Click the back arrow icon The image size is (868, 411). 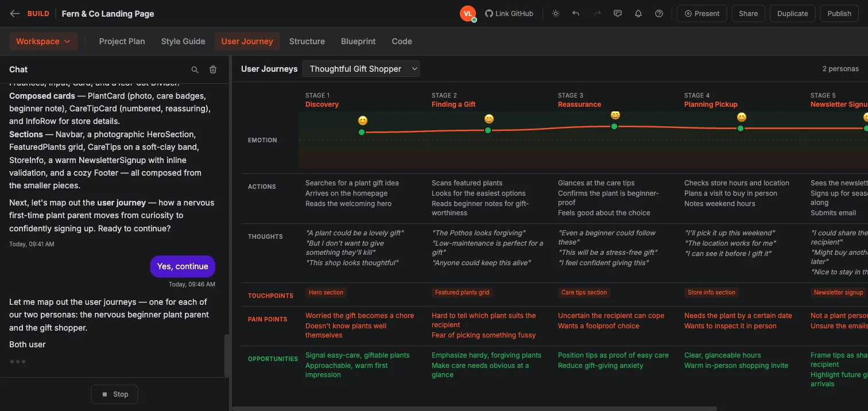point(15,14)
